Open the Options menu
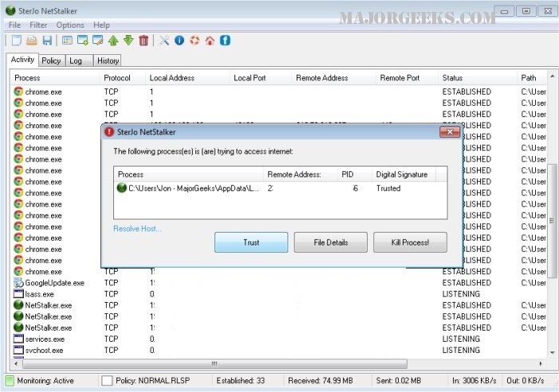Viewport: 559px width, 392px height. click(70, 25)
